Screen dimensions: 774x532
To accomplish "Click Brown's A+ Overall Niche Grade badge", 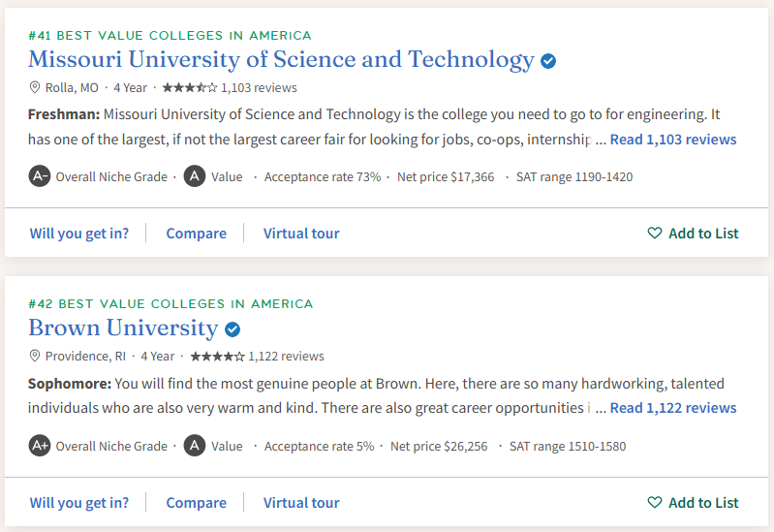I will [40, 446].
